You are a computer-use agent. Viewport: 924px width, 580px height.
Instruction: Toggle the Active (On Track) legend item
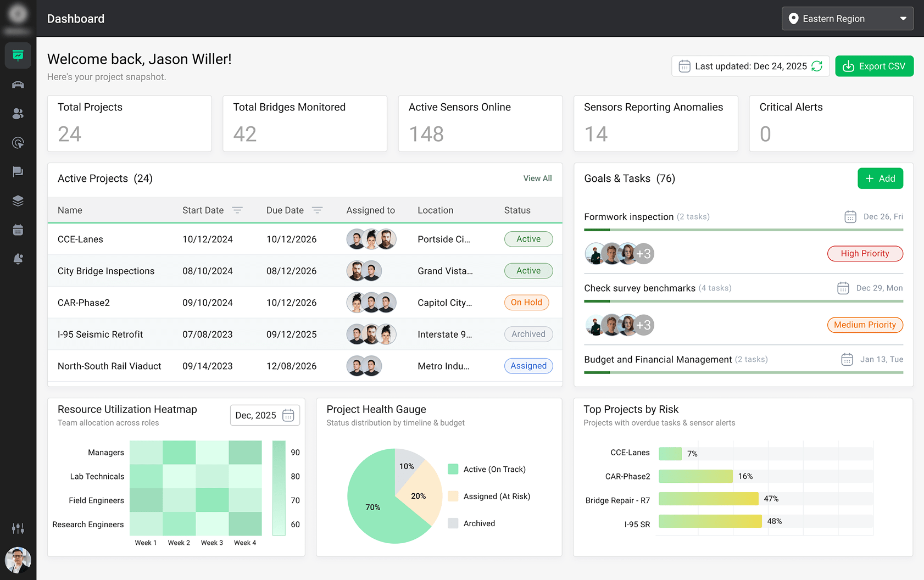click(x=487, y=469)
